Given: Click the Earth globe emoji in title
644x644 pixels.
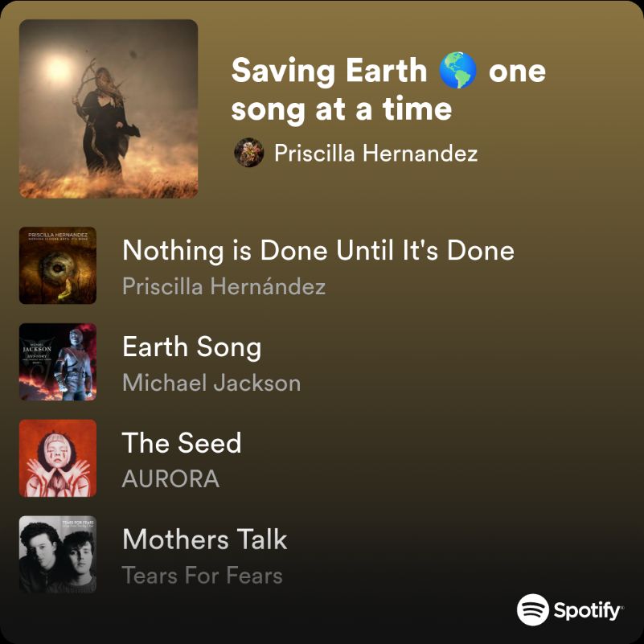Looking at the screenshot, I should [458, 72].
